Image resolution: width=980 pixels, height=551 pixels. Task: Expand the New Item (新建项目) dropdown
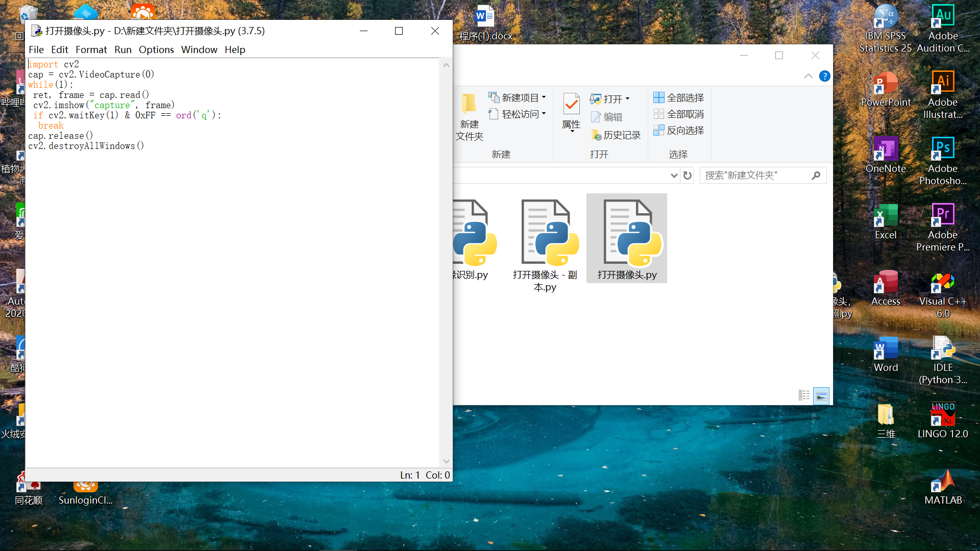pos(544,97)
